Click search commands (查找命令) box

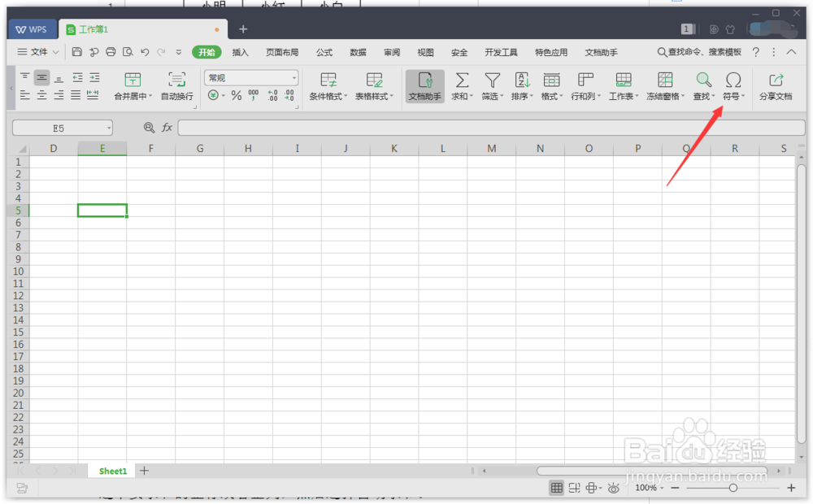(699, 52)
